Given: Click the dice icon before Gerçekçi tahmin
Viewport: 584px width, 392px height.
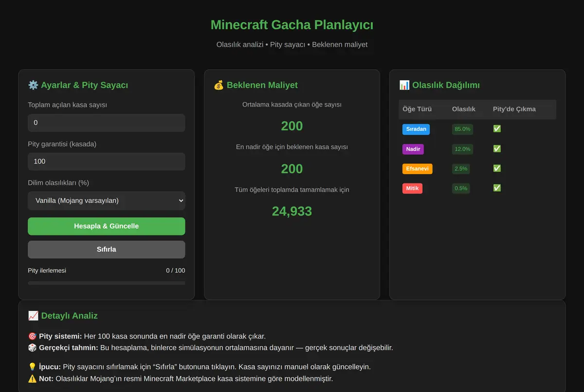Looking at the screenshot, I should 32,348.
